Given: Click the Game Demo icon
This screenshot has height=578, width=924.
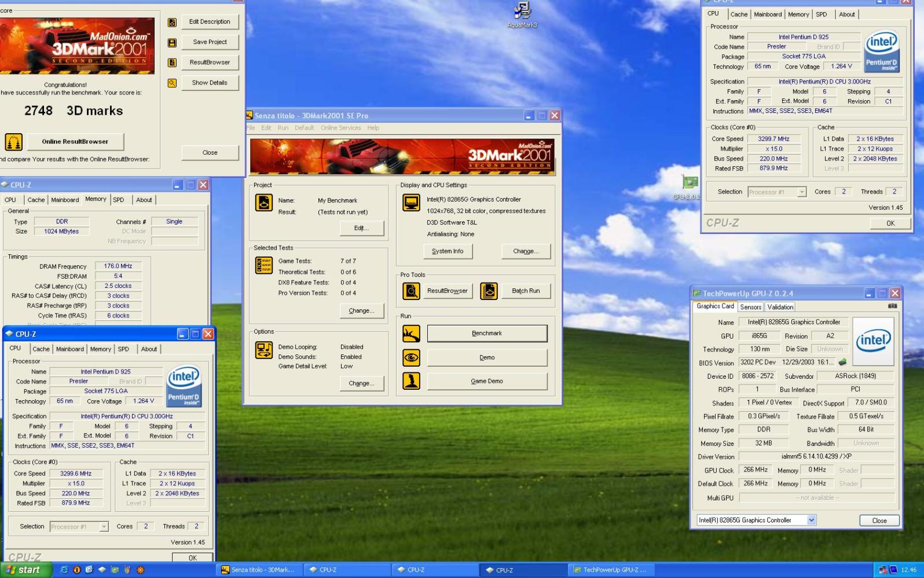Looking at the screenshot, I should click(411, 381).
